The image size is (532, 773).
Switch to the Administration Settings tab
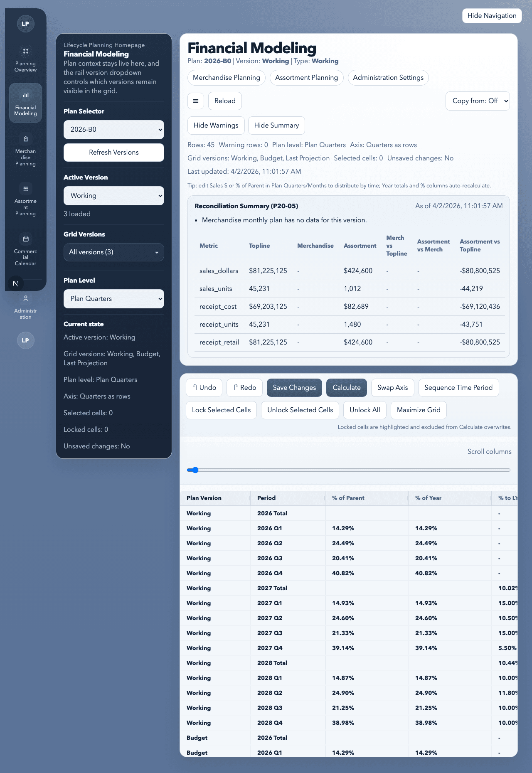click(388, 78)
